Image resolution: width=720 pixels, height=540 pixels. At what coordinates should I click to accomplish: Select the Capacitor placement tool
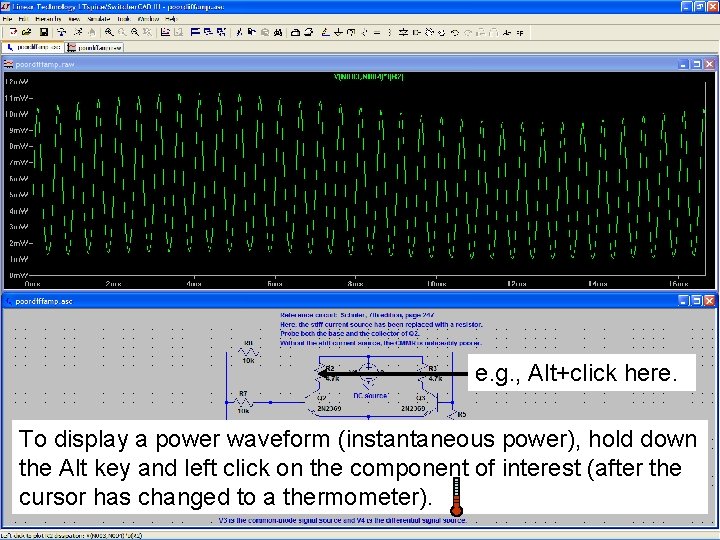click(377, 32)
